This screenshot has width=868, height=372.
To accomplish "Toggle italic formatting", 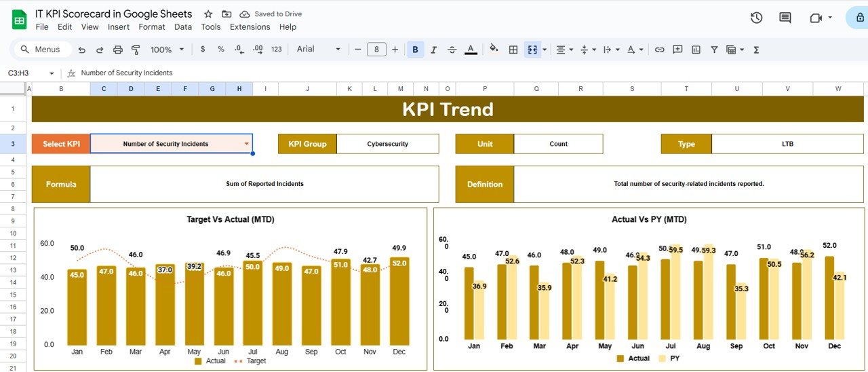I will [x=434, y=50].
